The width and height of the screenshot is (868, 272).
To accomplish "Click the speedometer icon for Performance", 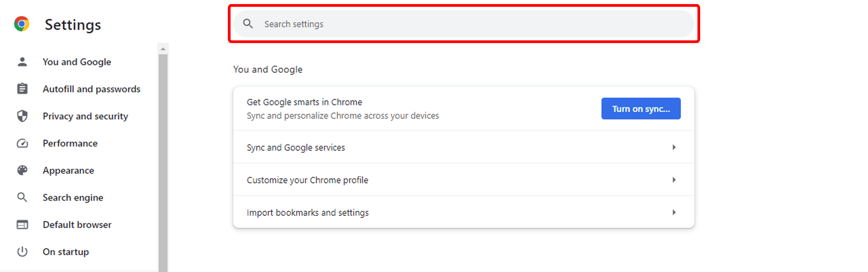I will (x=22, y=143).
